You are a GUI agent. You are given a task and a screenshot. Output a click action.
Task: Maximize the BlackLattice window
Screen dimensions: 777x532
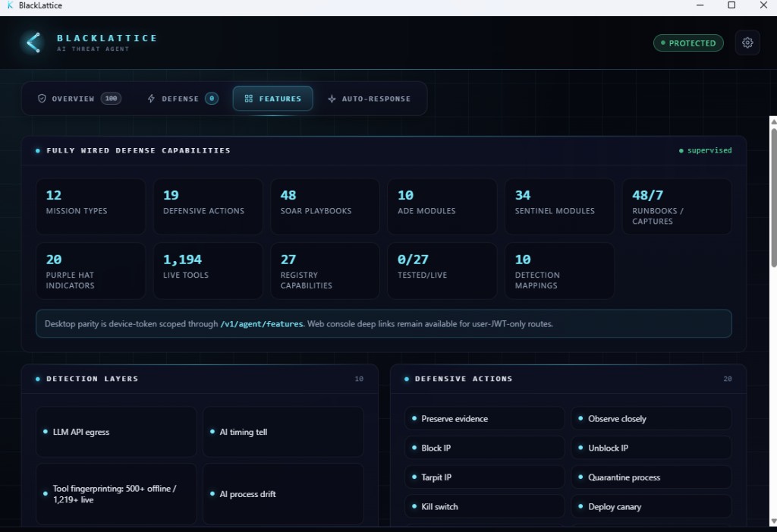point(731,5)
